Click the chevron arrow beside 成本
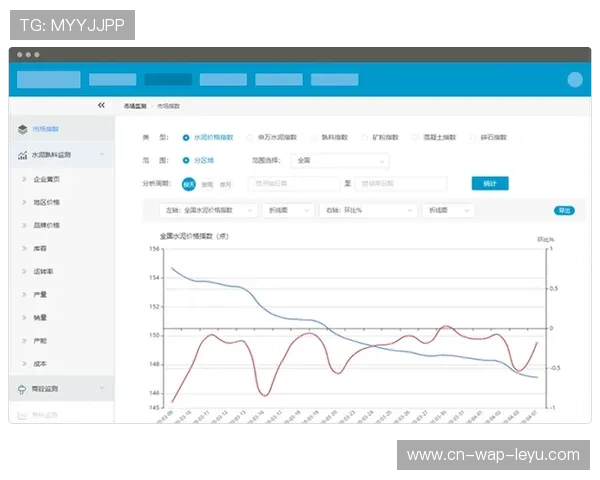 coord(23,364)
